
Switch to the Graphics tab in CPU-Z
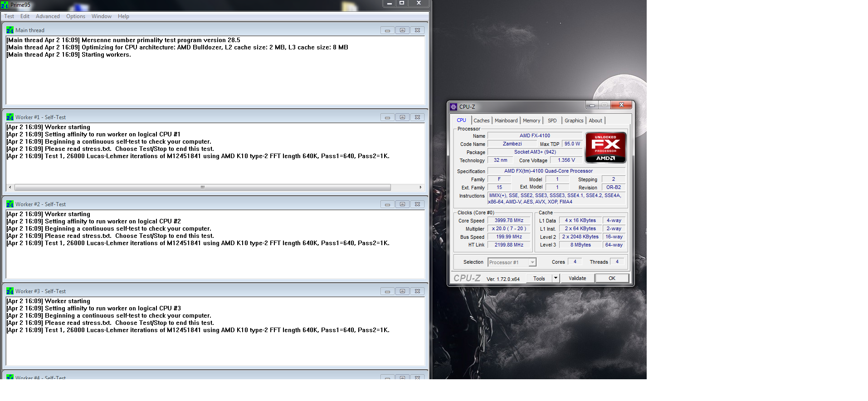[574, 121]
